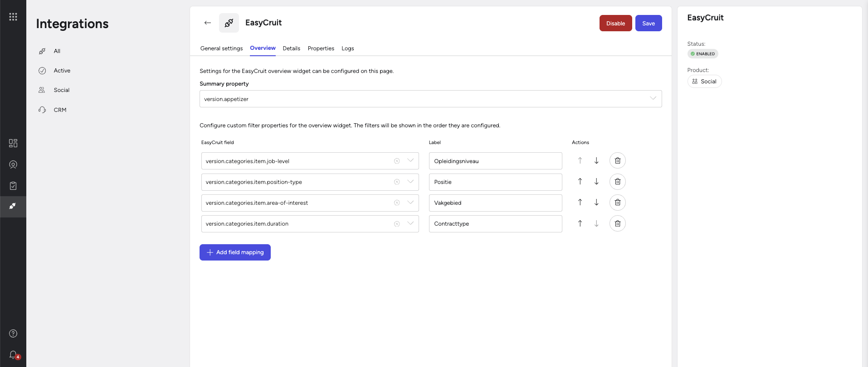Open the help question mark icon
The width and height of the screenshot is (868, 367).
(13, 333)
